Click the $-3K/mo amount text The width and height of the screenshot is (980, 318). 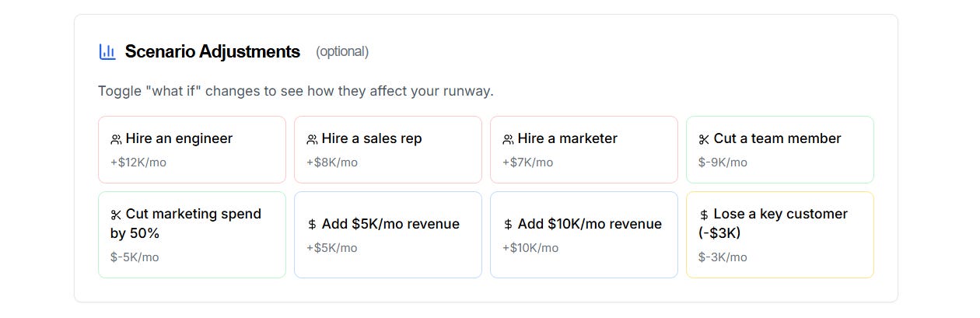point(723,257)
